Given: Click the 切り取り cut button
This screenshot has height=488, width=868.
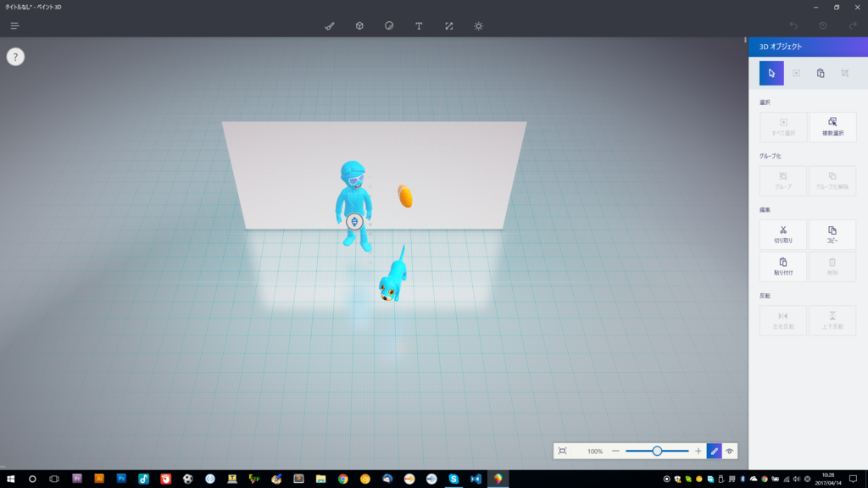Looking at the screenshot, I should coord(783,235).
